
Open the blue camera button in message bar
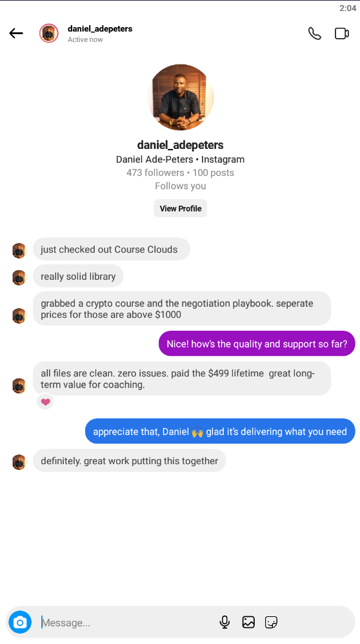[20, 622]
